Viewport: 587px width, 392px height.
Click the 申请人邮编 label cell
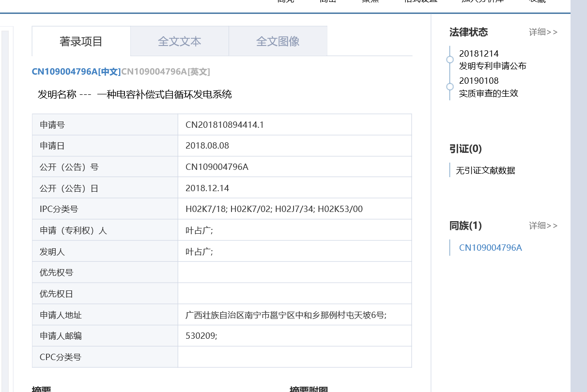click(x=105, y=335)
